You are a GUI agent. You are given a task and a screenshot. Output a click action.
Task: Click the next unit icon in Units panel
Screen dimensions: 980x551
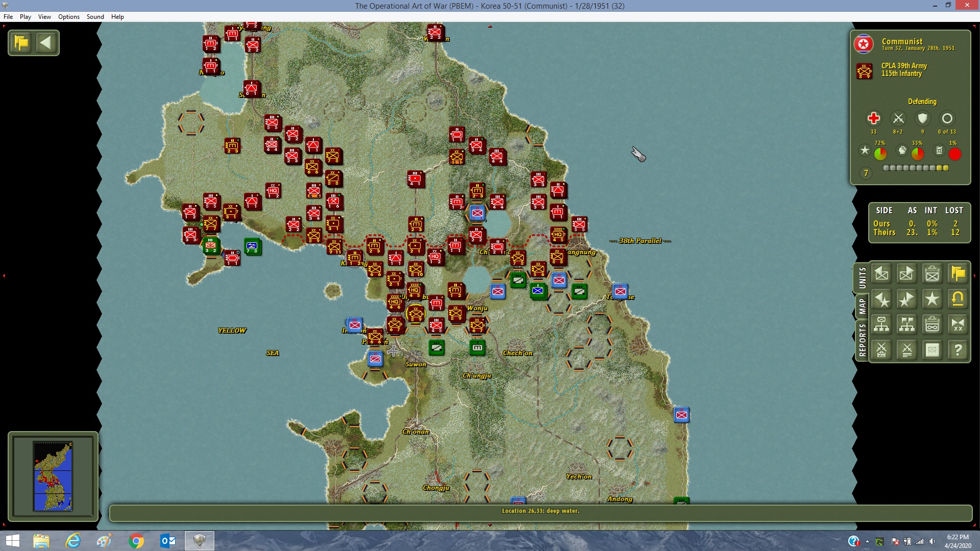coord(907,274)
